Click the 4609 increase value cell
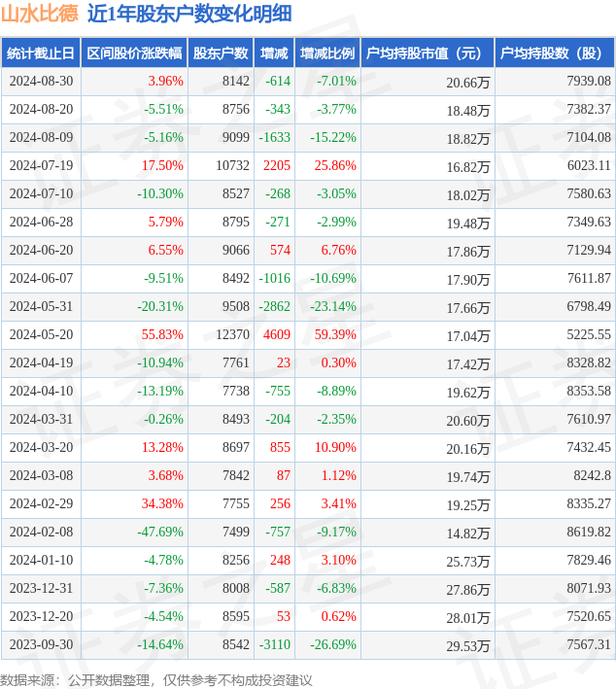Viewport: 616px width, 689px height. tap(277, 335)
